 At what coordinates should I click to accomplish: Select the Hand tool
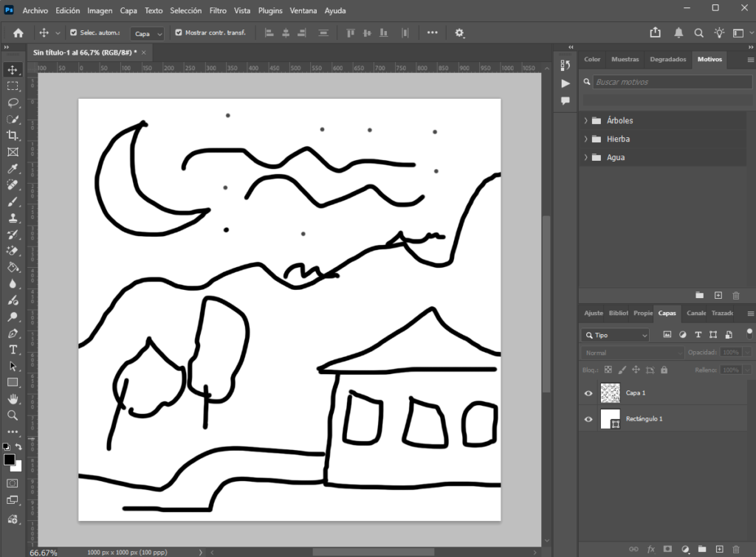coord(13,399)
